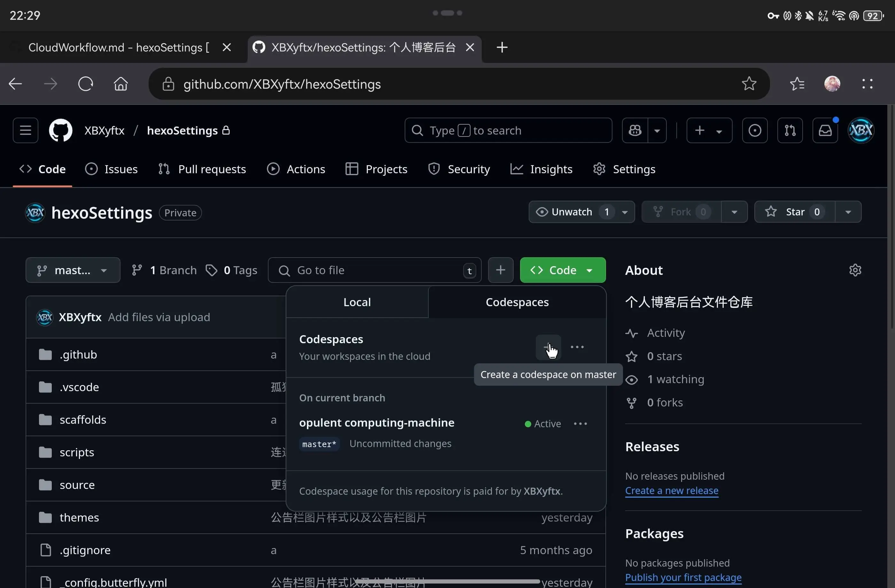Bookmark this page with star icon

749,84
